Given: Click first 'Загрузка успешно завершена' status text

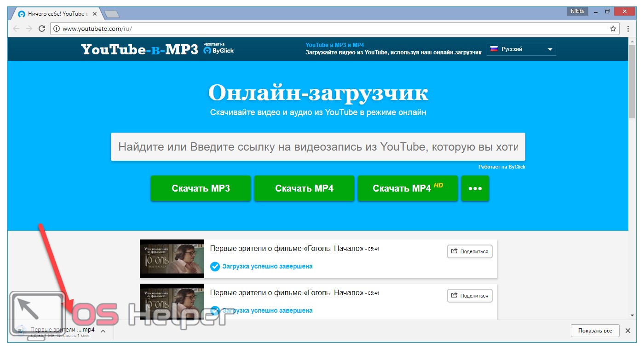Looking at the screenshot, I should (267, 266).
